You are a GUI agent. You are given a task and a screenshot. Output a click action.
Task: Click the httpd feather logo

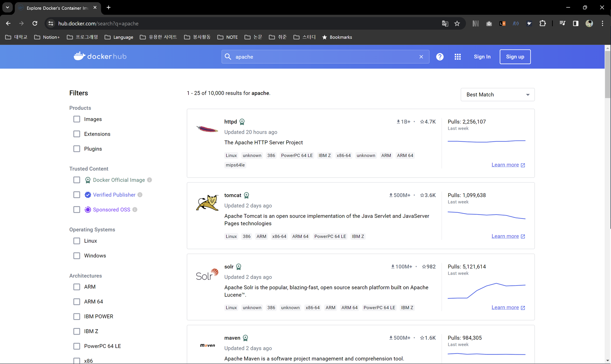coord(207,129)
